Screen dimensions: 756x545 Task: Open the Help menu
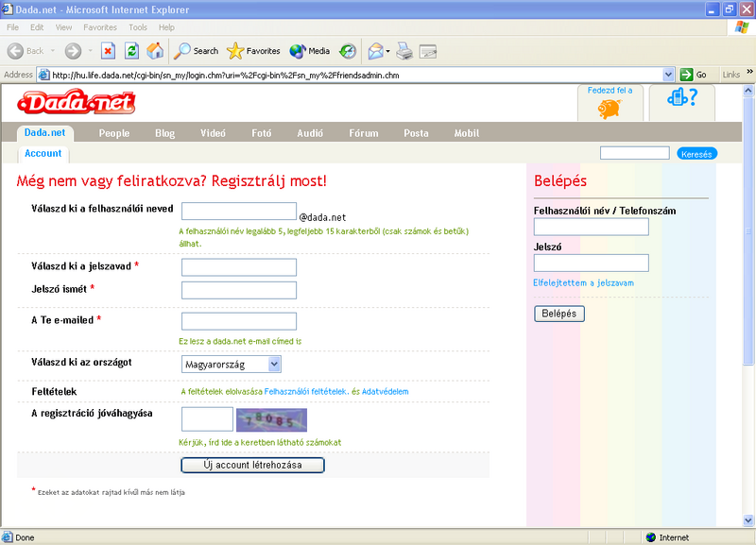166,27
